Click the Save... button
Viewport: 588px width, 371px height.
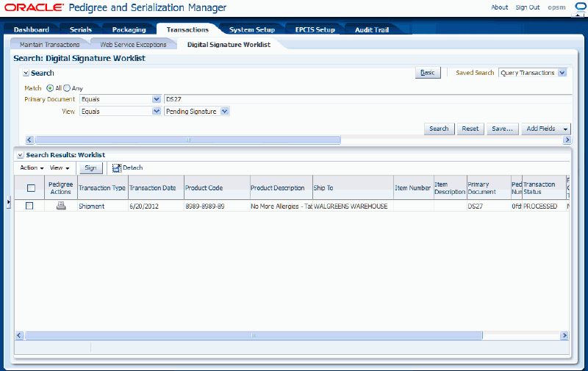[x=503, y=129]
